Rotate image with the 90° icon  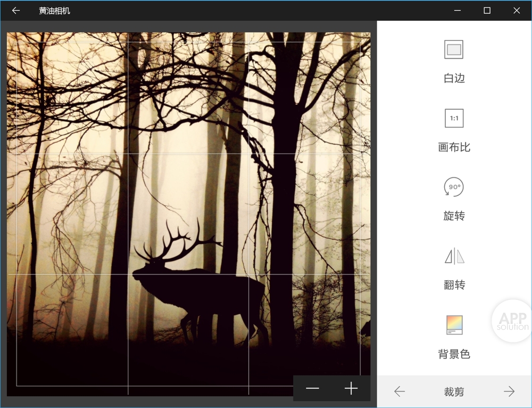[x=454, y=187]
